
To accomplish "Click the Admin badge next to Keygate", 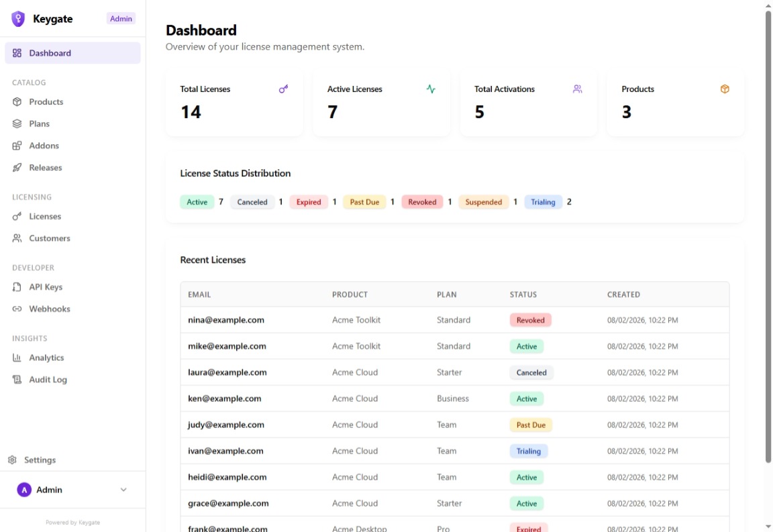I will [x=121, y=19].
